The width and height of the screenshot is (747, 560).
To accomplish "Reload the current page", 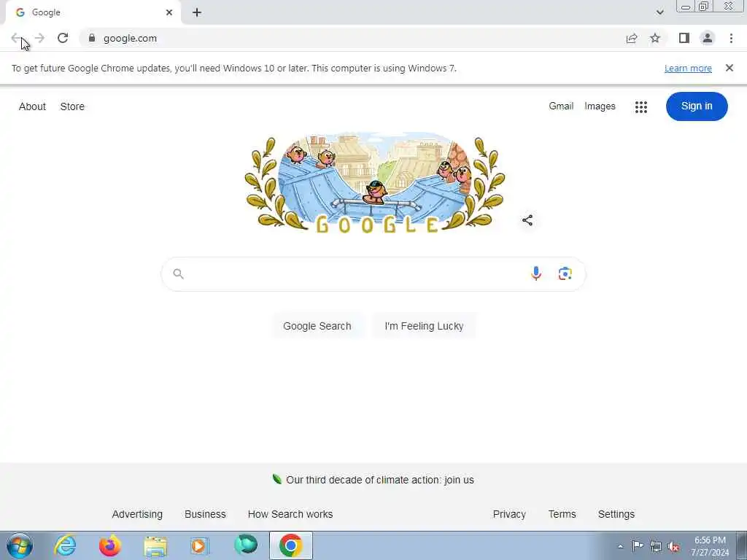I will tap(63, 38).
